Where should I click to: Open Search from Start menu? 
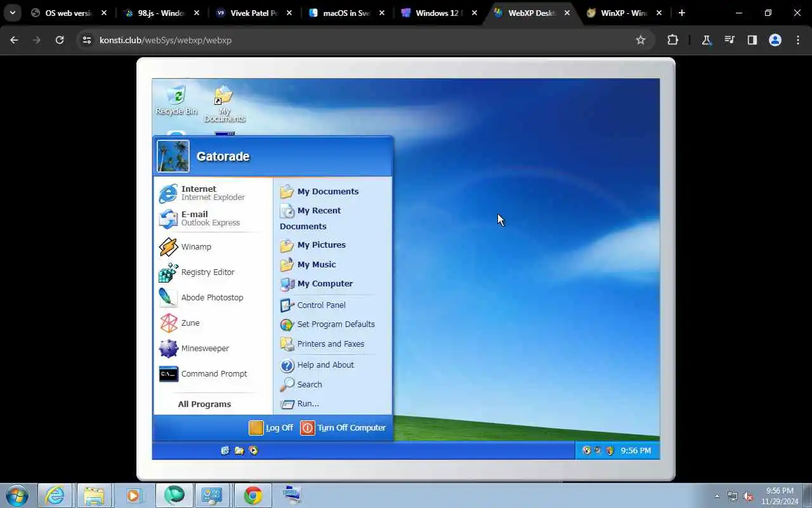pyautogui.click(x=301, y=384)
